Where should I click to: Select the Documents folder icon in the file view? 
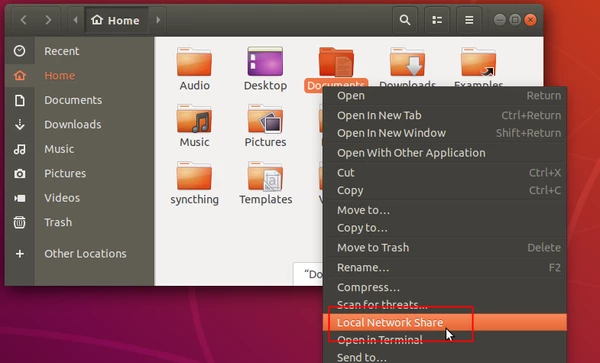(x=336, y=62)
